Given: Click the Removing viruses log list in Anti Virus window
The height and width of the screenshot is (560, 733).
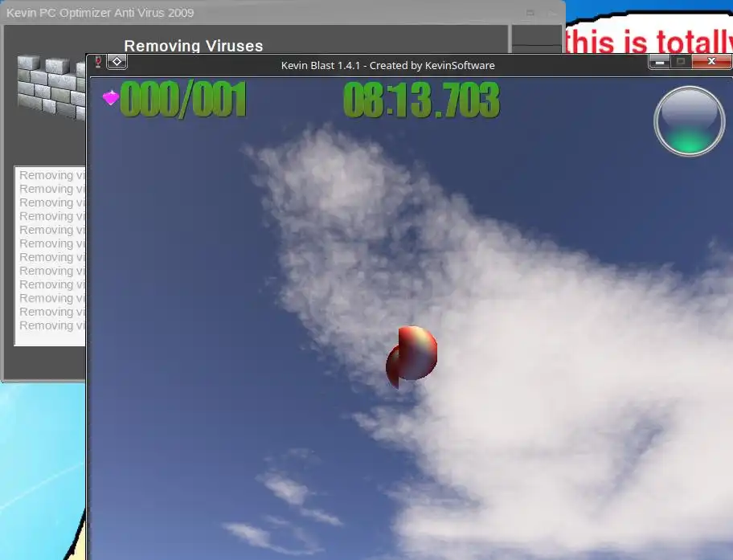Looking at the screenshot, I should pyautogui.click(x=51, y=255).
